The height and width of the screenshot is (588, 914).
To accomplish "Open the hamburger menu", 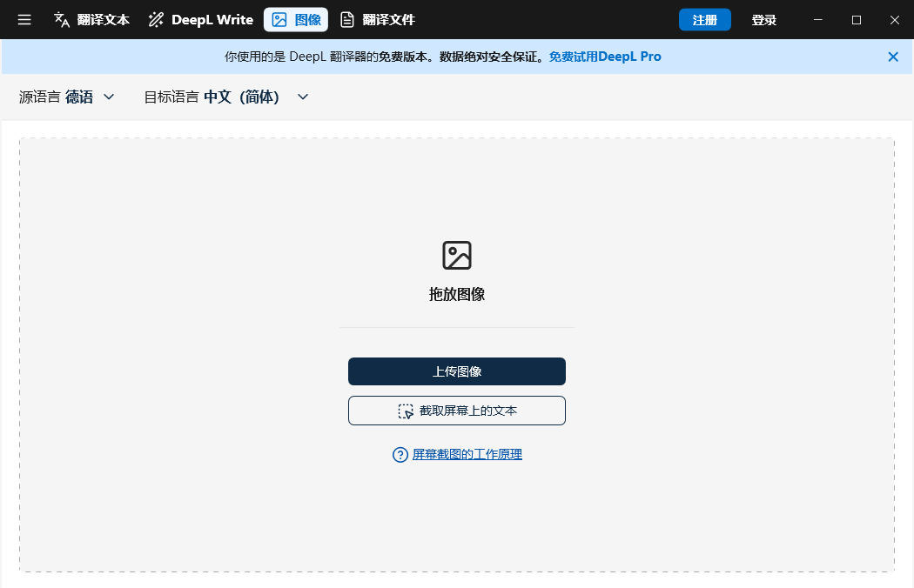I will click(24, 19).
